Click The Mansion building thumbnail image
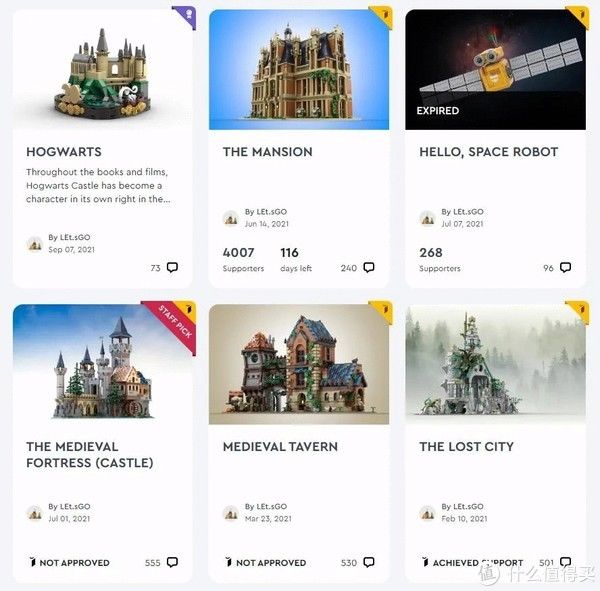 (x=299, y=70)
